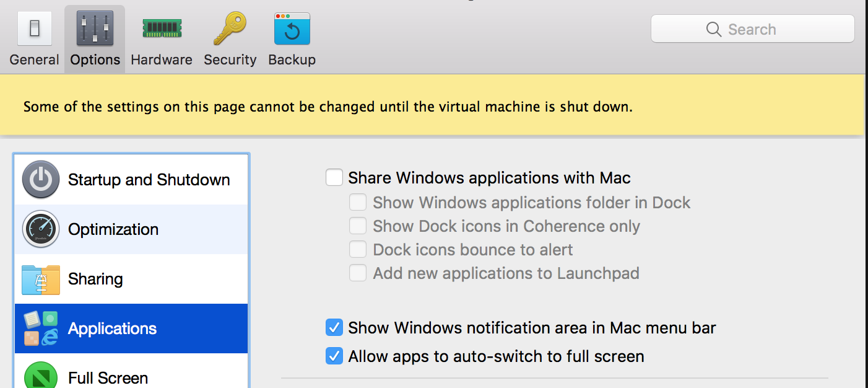Click the magnifying glass search icon
This screenshot has width=868, height=388.
(714, 29)
